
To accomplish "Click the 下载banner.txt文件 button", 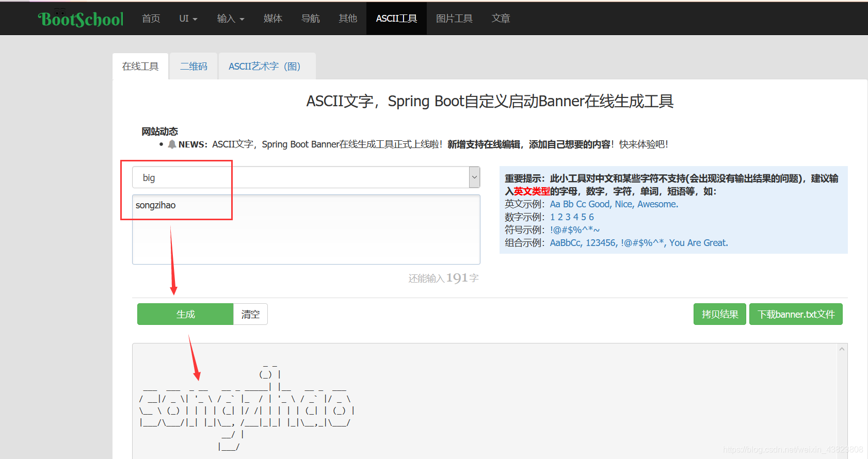I will 796,314.
